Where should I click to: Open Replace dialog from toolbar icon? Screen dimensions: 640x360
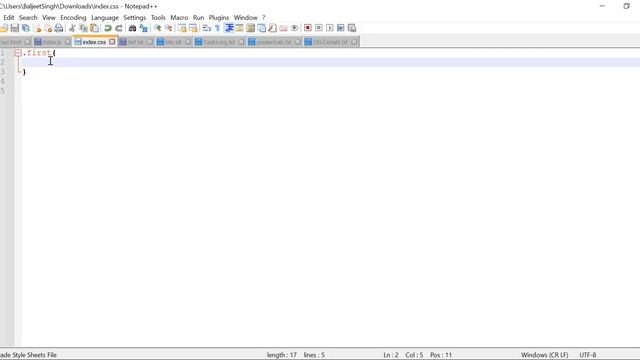click(x=144, y=28)
